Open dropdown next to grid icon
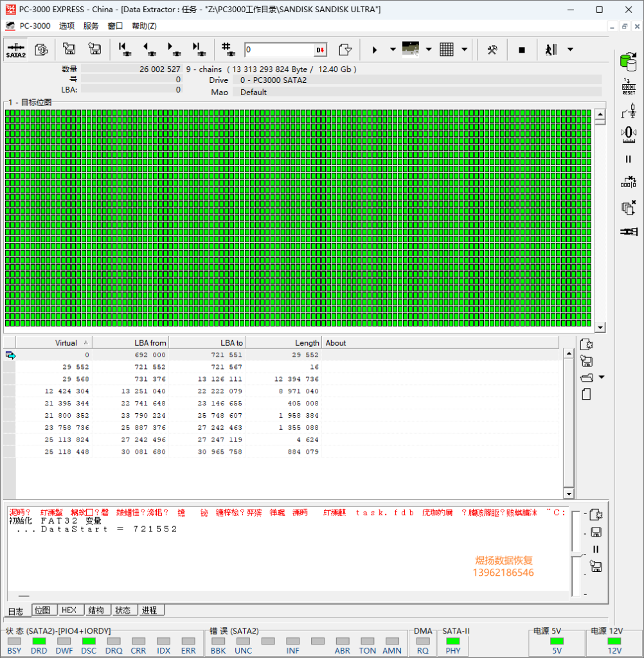Image resolution: width=644 pixels, height=658 pixels. (464, 49)
